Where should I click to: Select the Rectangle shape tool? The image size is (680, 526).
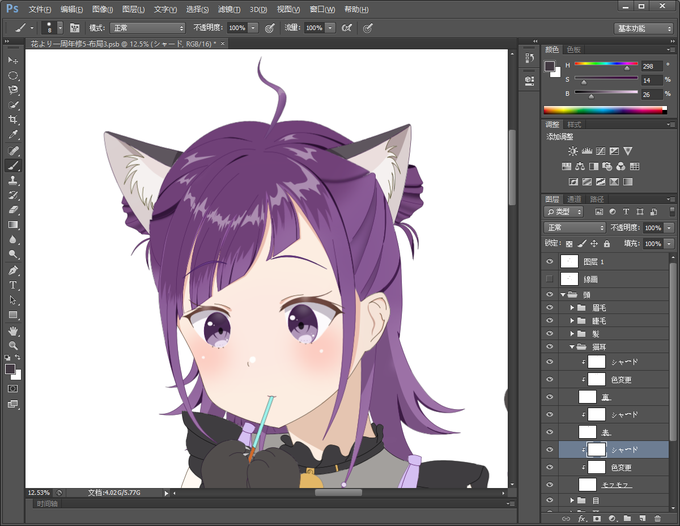(x=13, y=315)
